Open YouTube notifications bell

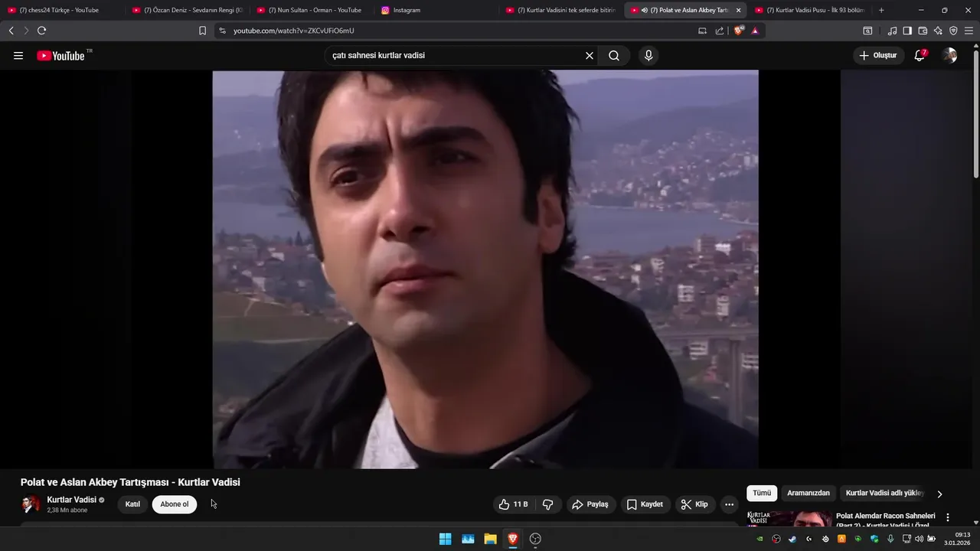pos(920,55)
